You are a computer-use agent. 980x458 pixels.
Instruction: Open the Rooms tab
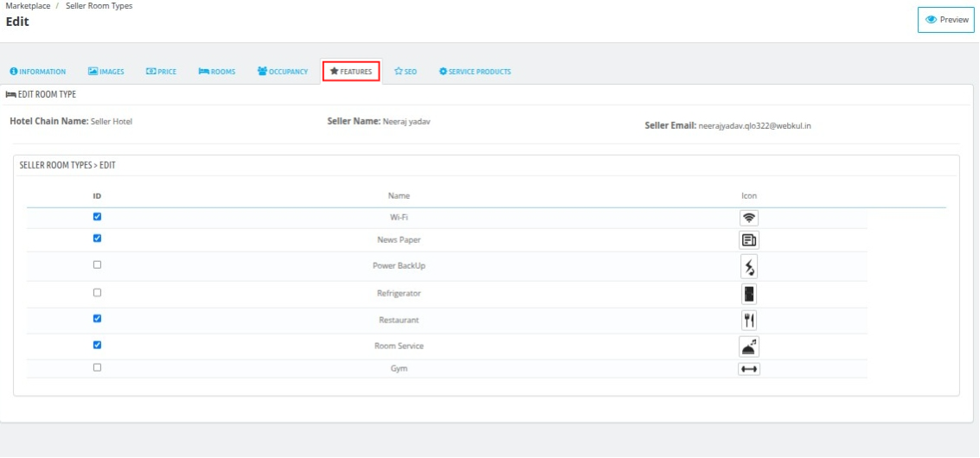tap(217, 72)
